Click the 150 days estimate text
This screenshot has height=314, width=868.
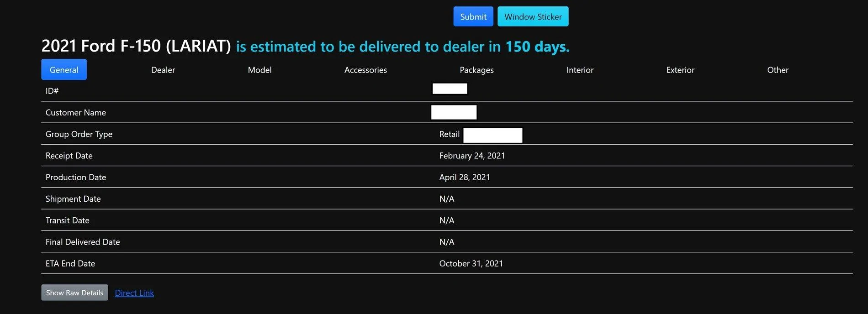(x=537, y=47)
